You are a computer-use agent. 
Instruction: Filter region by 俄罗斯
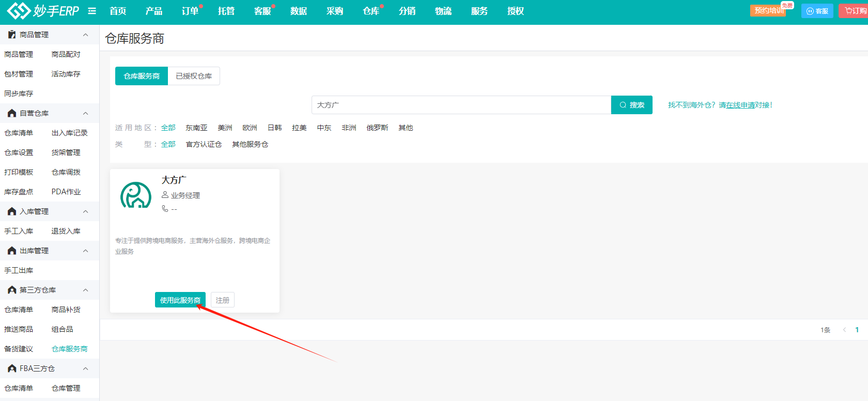(377, 128)
